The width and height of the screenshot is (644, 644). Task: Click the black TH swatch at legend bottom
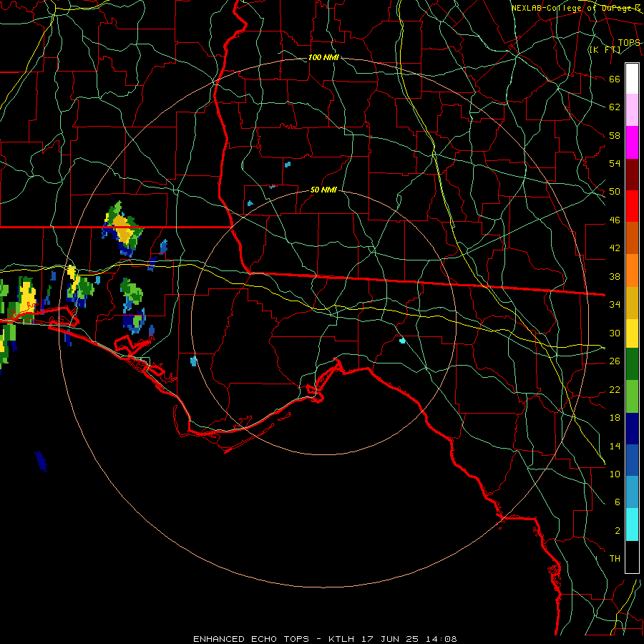coord(632,557)
